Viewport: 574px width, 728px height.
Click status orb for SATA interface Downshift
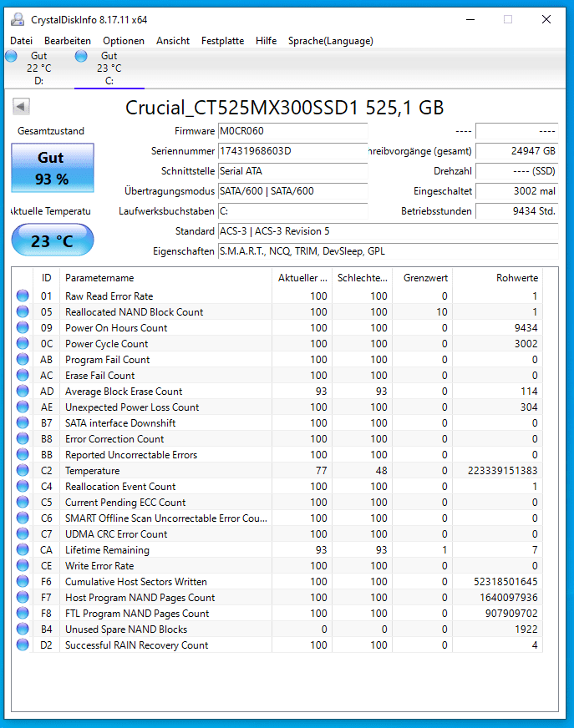23,422
